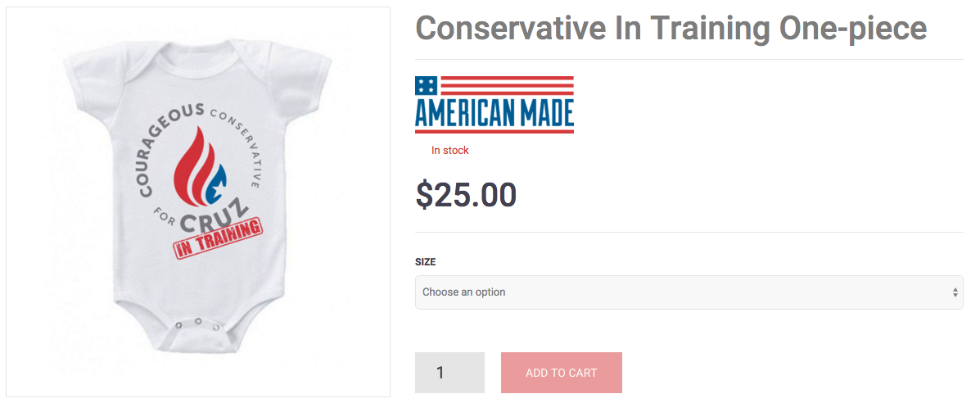Click the American Made text logo

pyautogui.click(x=495, y=112)
